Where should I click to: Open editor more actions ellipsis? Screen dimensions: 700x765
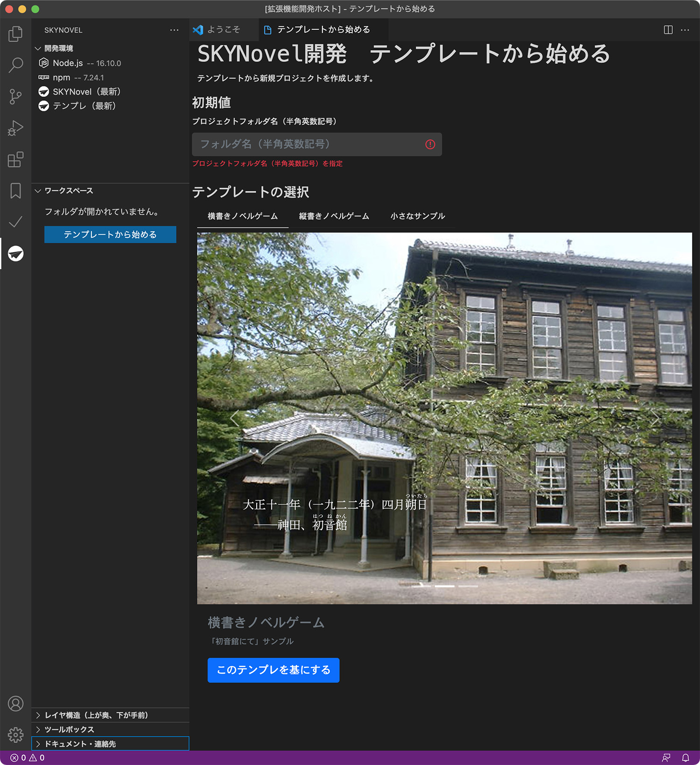685,30
